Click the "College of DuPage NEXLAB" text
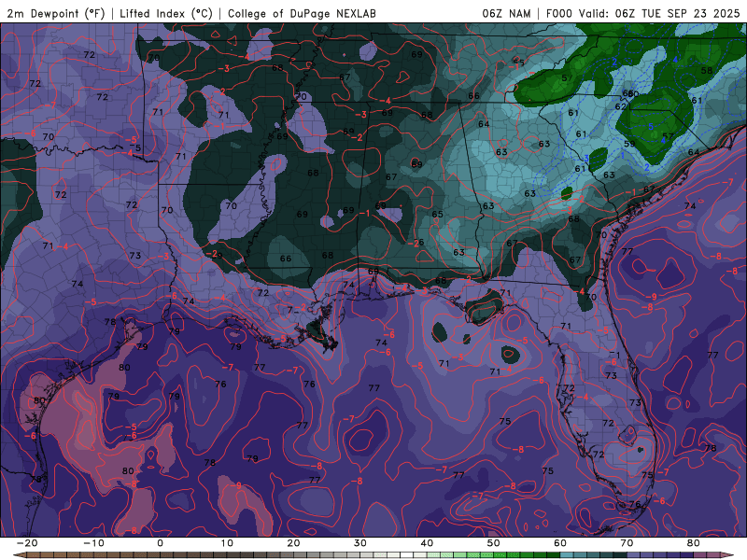747x560 pixels. 302,13
